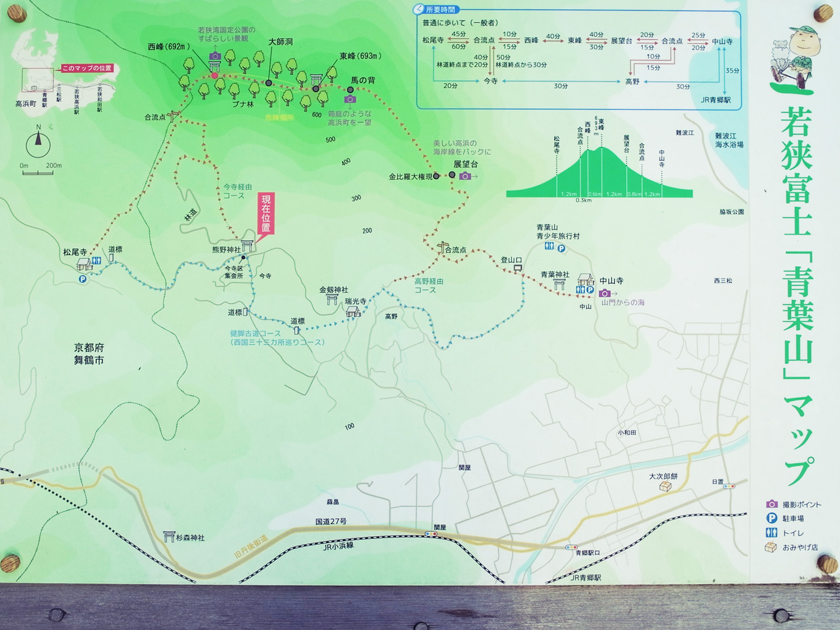Select the toilet icon under 青葉山青少年旅行村

549,246
